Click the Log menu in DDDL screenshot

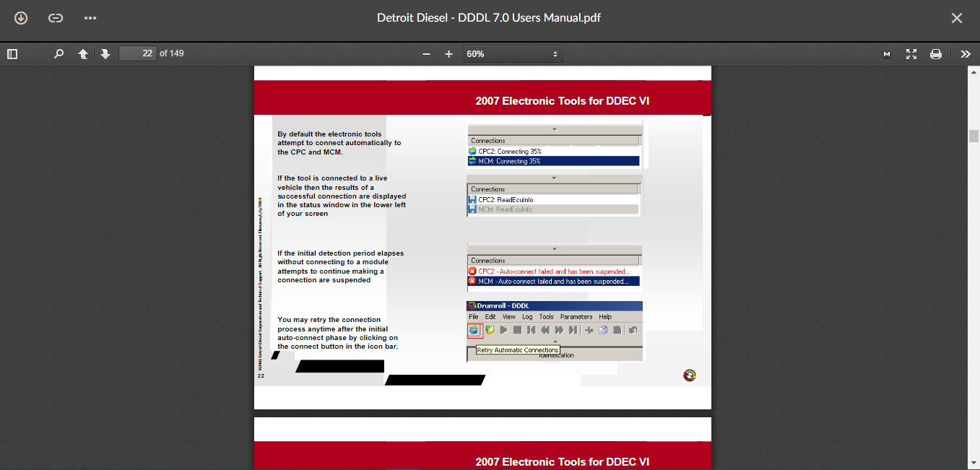(527, 317)
